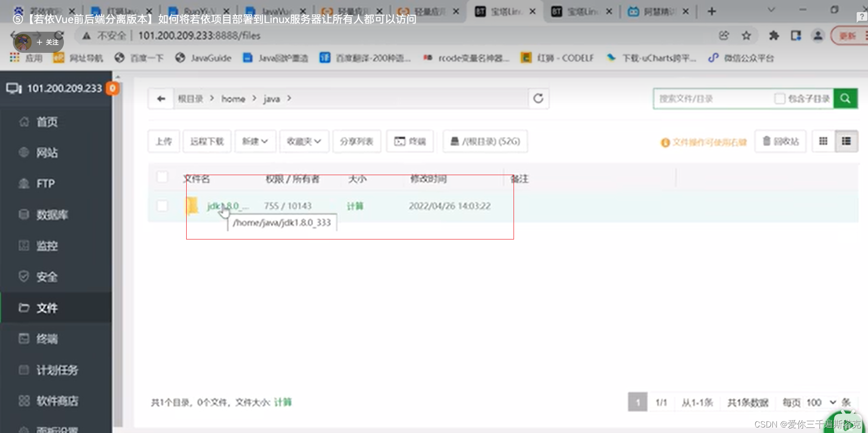Click 计算 size link in the jdk row
The height and width of the screenshot is (433, 868).
coord(354,206)
